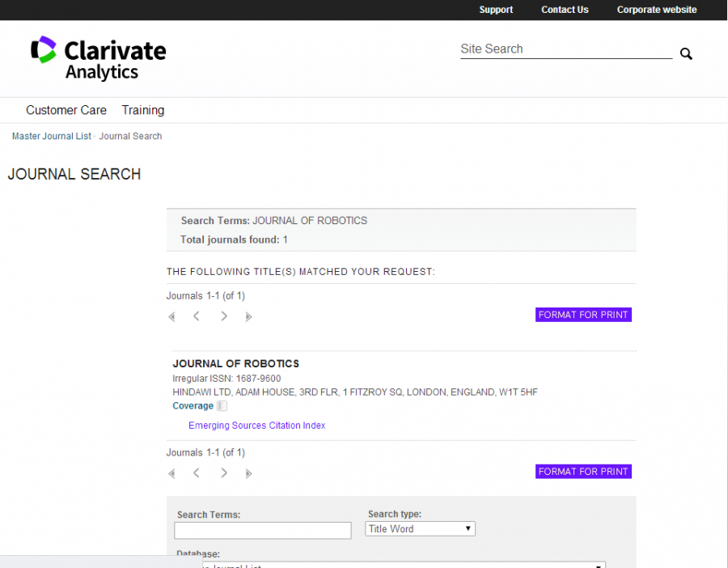The height and width of the screenshot is (568, 728).
Task: Jump to last page in bottom pager
Action: click(x=248, y=473)
